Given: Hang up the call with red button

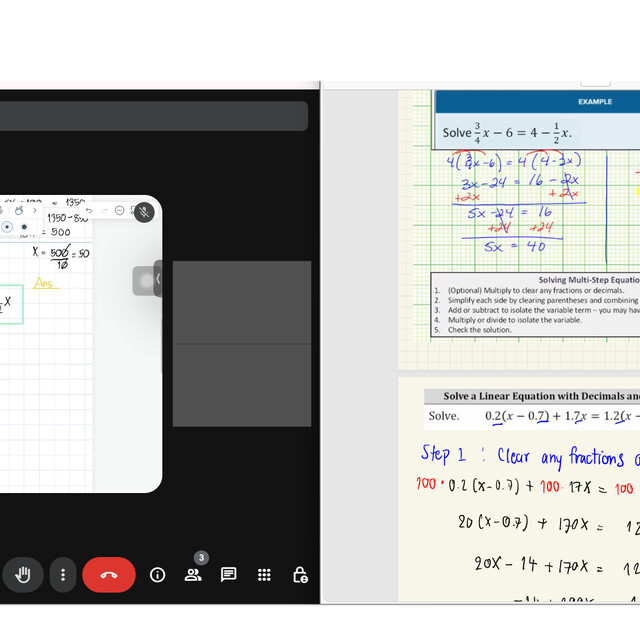Looking at the screenshot, I should tap(109, 575).
